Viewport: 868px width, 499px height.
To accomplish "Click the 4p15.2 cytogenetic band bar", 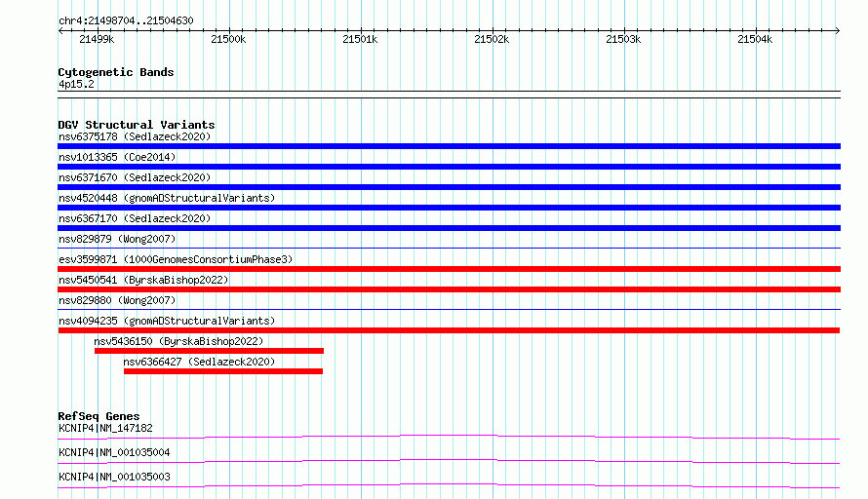I will tap(449, 95).
